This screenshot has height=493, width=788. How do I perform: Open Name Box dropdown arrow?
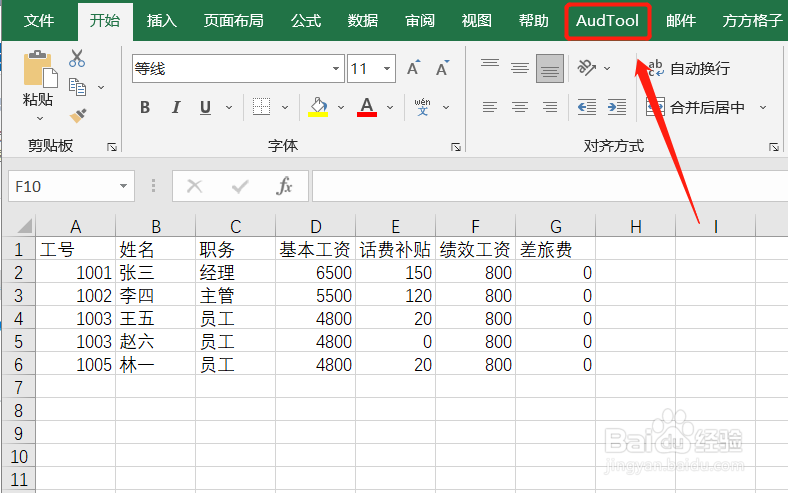(x=124, y=186)
